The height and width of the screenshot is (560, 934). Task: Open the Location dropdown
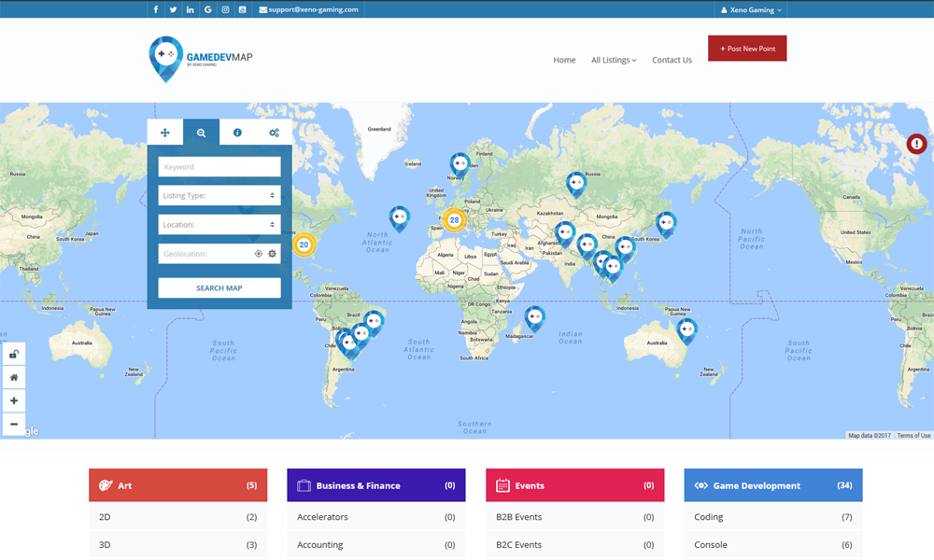click(x=219, y=225)
